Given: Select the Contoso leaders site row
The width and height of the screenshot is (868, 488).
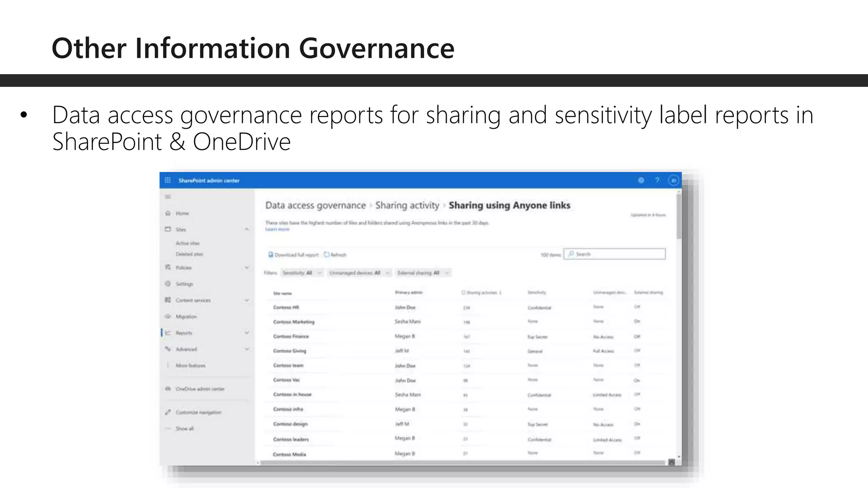Looking at the screenshot, I should tap(466, 439).
